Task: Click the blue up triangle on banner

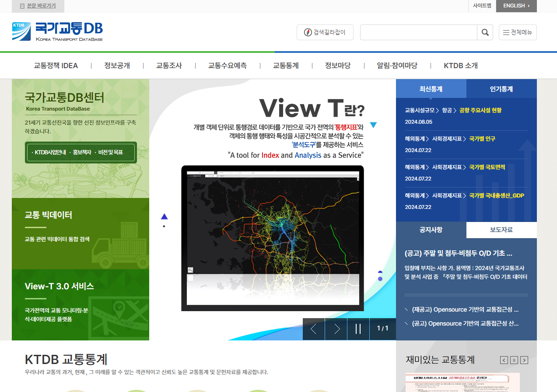Action: (165, 216)
